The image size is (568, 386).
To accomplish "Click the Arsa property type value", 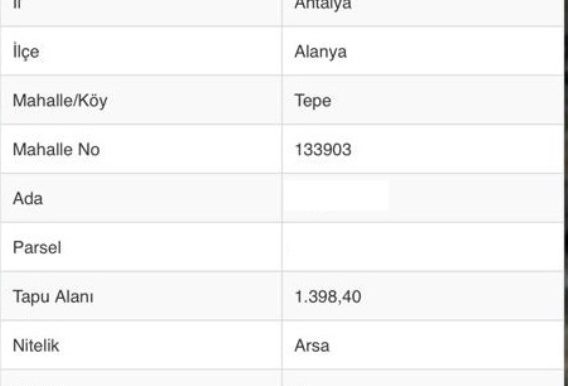I will click(312, 346).
